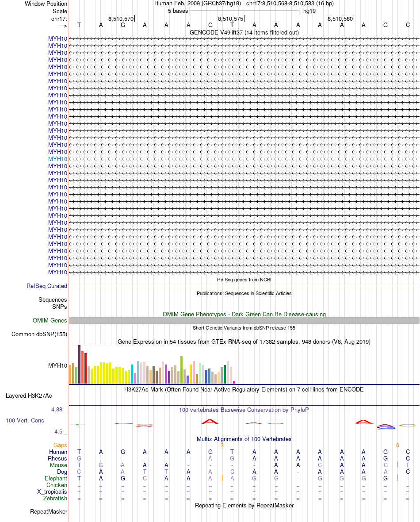Select the Rhesus alignment row label
This screenshot has height=522, width=420.
[x=57, y=458]
